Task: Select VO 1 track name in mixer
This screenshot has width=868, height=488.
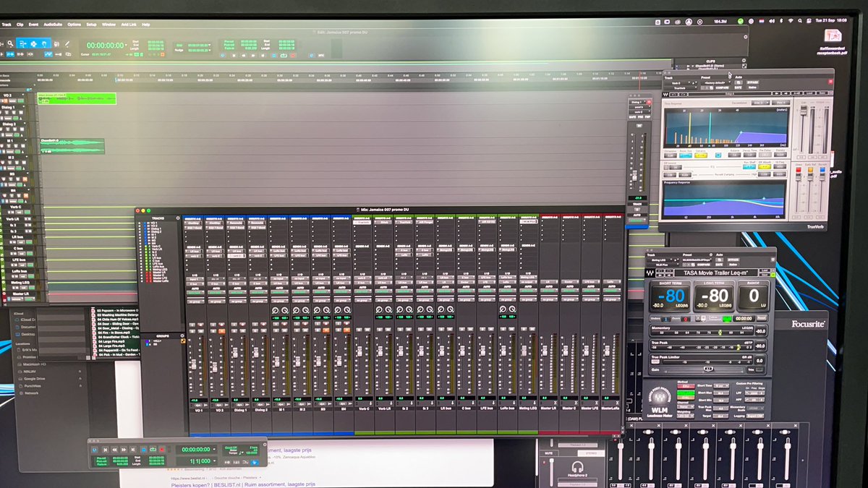Action: pyautogui.click(x=198, y=409)
